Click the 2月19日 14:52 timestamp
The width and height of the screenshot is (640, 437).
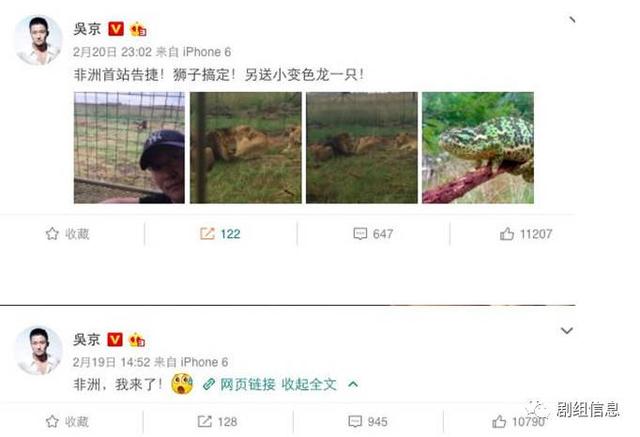(x=111, y=362)
